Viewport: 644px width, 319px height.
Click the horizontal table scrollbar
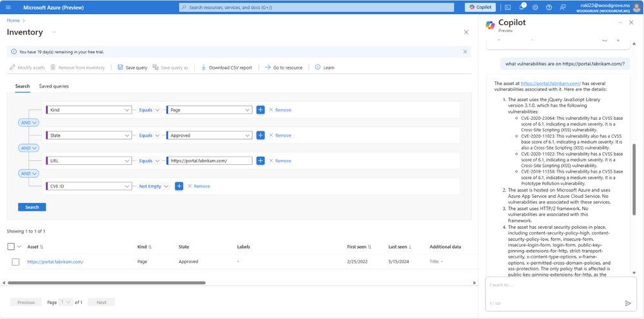(106, 283)
